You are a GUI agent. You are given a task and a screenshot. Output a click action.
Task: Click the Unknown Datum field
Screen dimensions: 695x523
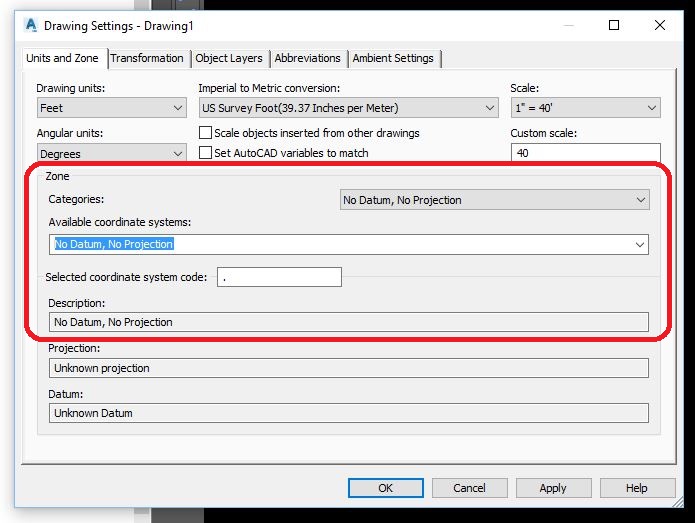[x=349, y=413]
